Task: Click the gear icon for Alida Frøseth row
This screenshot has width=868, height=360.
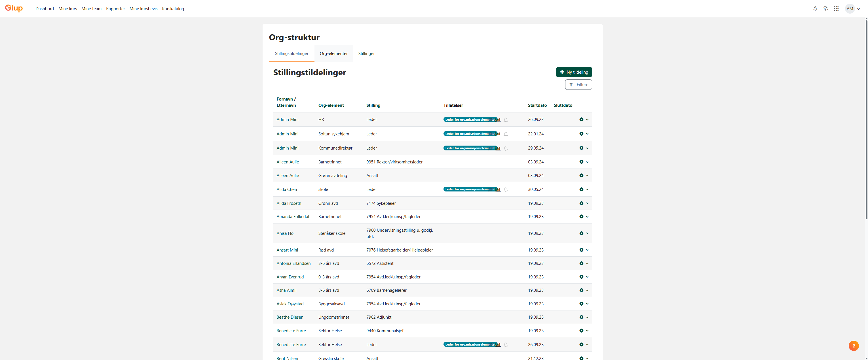Action: [581, 203]
